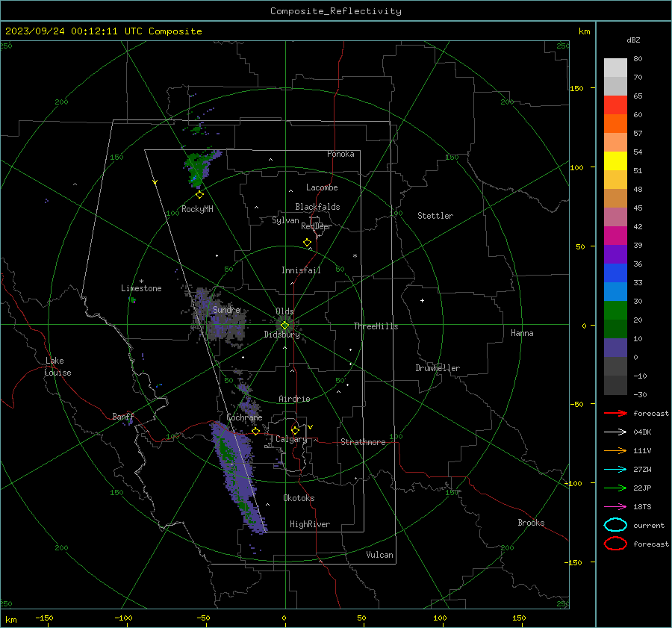Click the Strathmore city label
The width and height of the screenshot is (672, 628).
coord(363,442)
